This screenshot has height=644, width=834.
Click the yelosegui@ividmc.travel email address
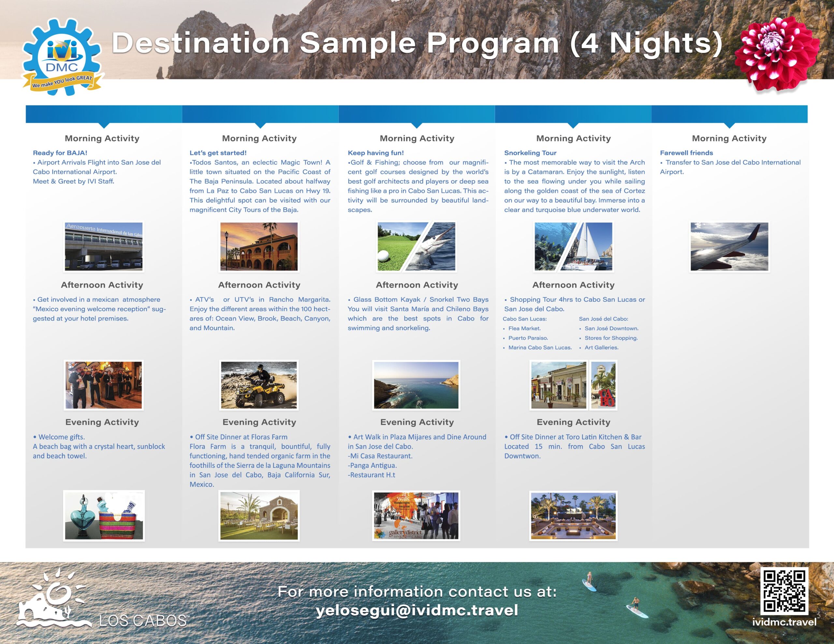tap(417, 610)
